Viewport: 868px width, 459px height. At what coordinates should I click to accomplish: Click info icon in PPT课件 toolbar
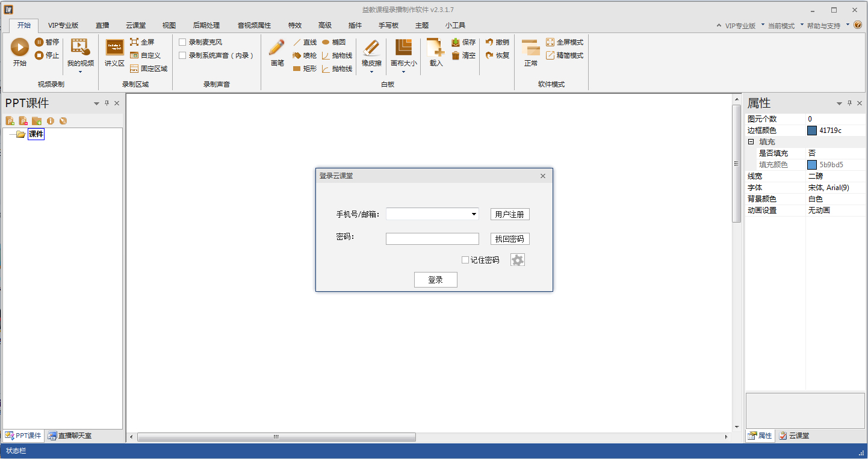point(51,121)
